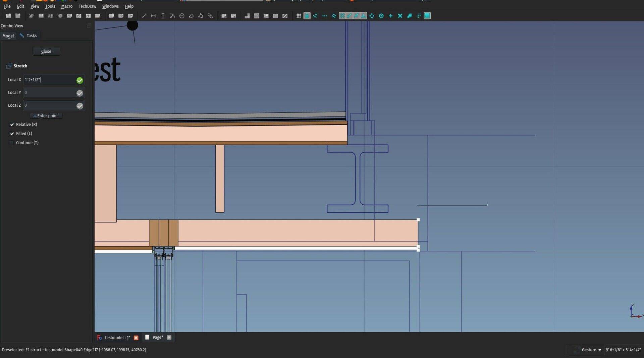Click the Close button in Stretch panel
644x358 pixels.
pos(46,51)
